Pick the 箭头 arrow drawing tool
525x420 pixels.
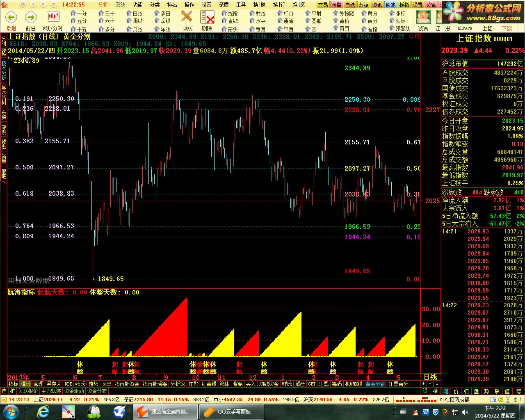[230, 29]
